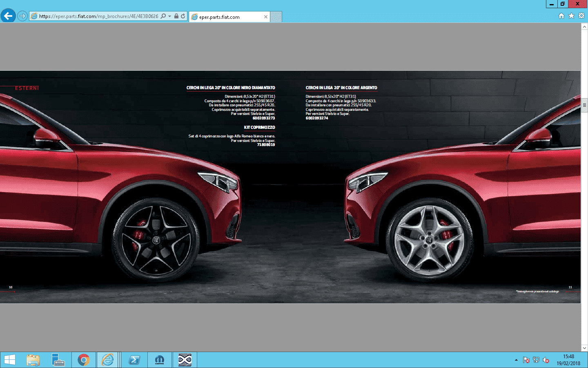Click the black diamond-cut alloy wheel image
Image resolution: width=588 pixels, height=368 pixels.
tap(156, 240)
